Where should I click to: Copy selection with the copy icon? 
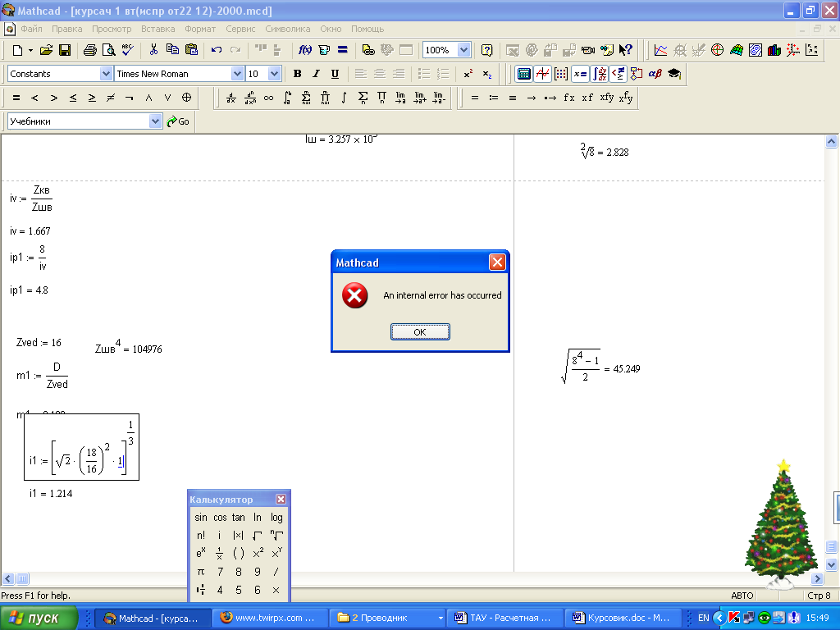click(172, 50)
